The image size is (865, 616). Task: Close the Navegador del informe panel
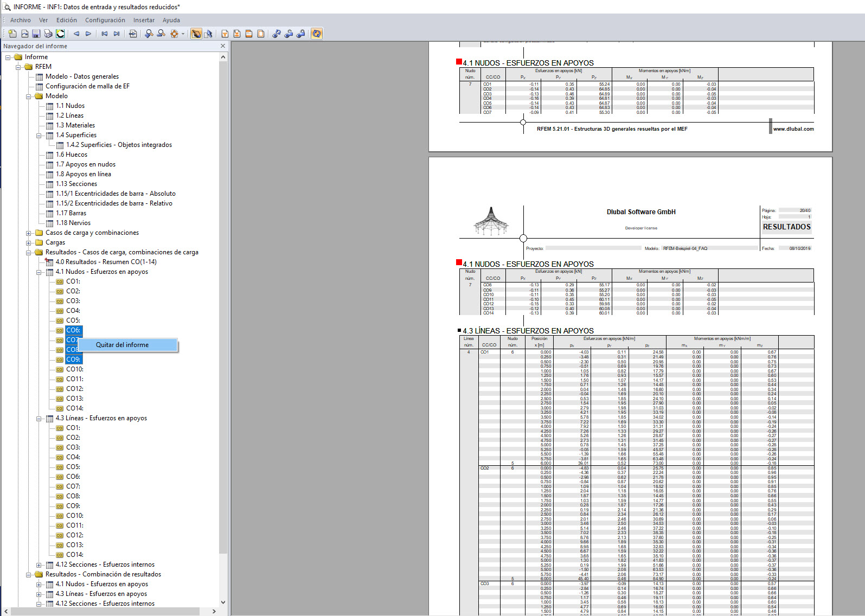(223, 46)
